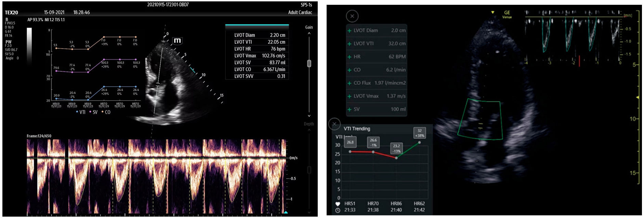Click the cyan marker at spectrum's end
This screenshot has height=218, width=644.
(286, 213)
